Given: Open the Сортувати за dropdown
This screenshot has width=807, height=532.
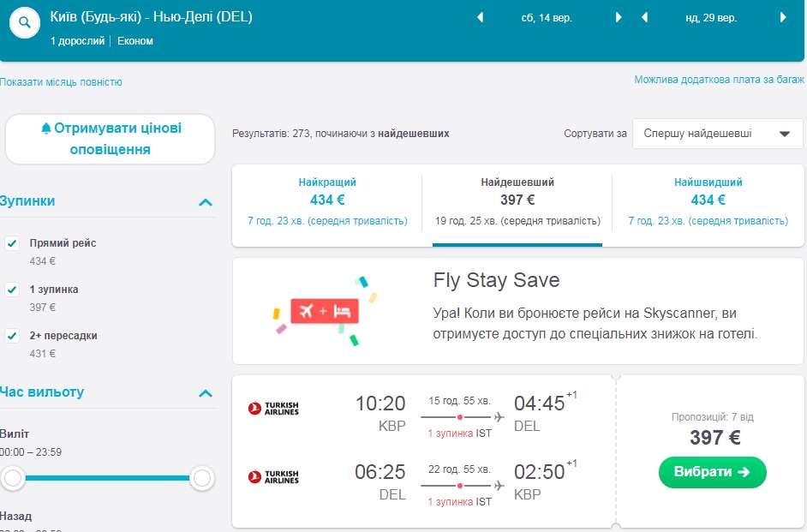Looking at the screenshot, I should [717, 134].
